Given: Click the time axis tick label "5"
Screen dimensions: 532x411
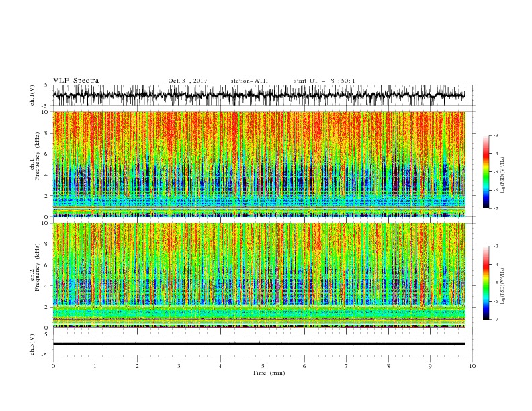Looking at the screenshot, I should 263,366.
